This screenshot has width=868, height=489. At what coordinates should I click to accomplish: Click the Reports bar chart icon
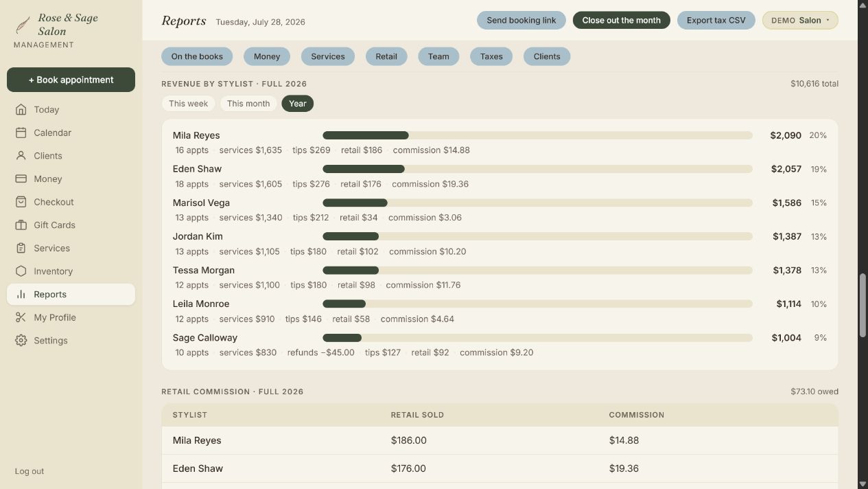pyautogui.click(x=21, y=294)
